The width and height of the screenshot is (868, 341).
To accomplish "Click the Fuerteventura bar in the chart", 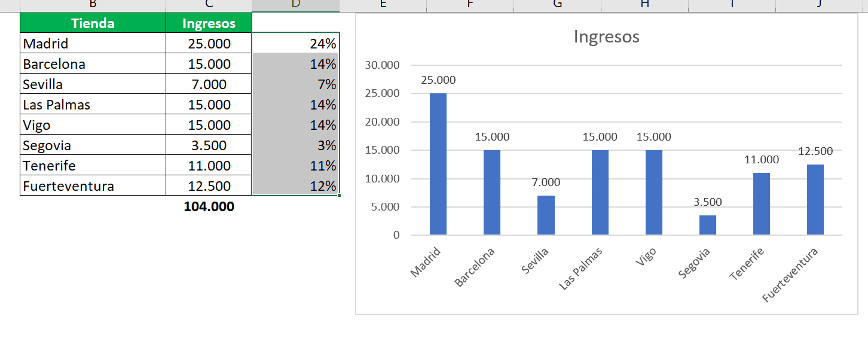I will [815, 199].
